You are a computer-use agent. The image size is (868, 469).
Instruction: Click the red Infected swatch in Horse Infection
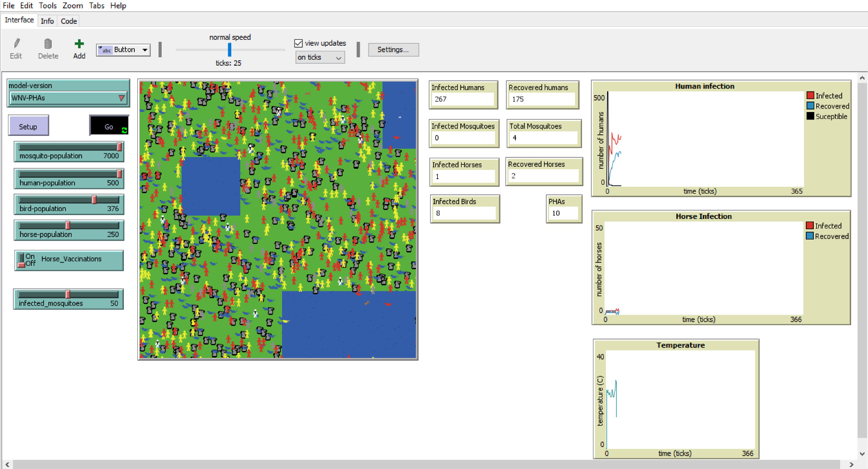pyautogui.click(x=810, y=226)
